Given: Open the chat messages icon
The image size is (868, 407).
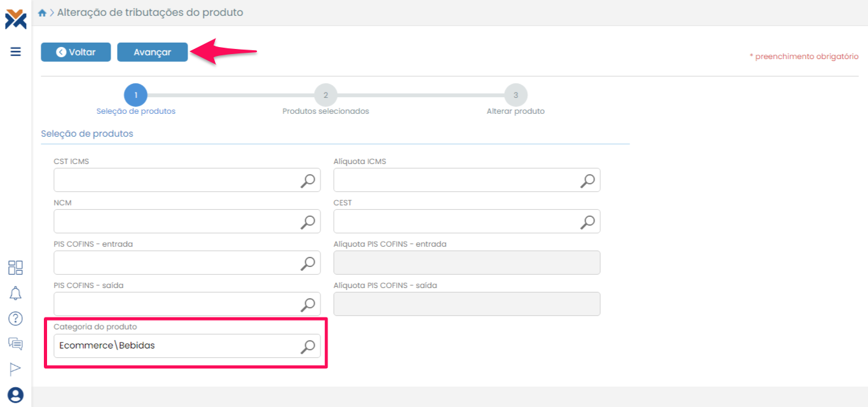Looking at the screenshot, I should [x=16, y=344].
